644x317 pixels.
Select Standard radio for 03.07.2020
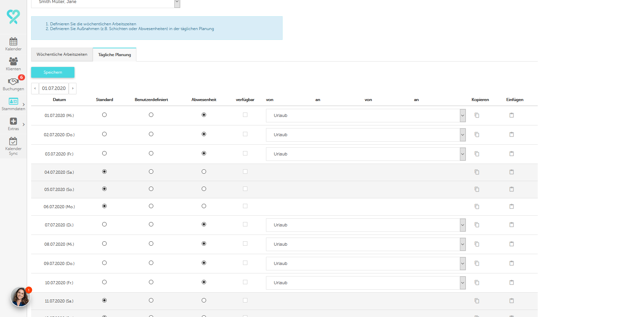104,153
